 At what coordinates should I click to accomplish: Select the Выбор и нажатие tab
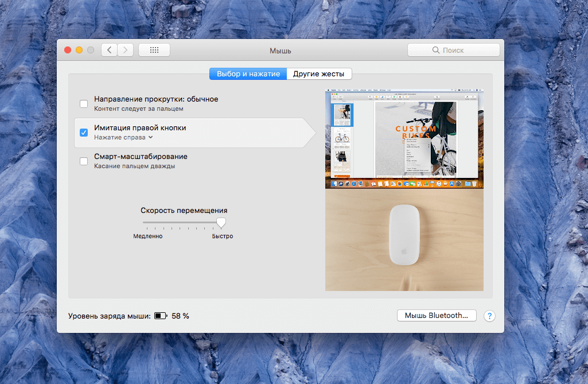tap(248, 74)
